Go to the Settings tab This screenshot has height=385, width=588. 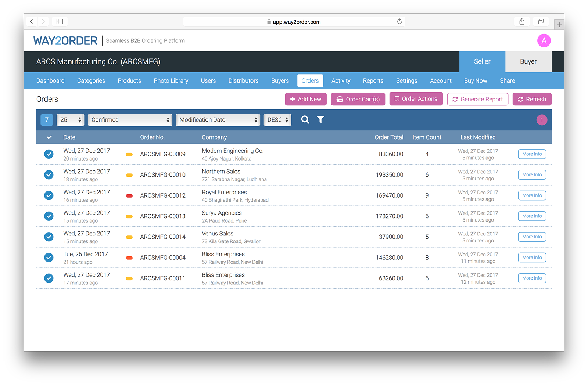(x=406, y=81)
